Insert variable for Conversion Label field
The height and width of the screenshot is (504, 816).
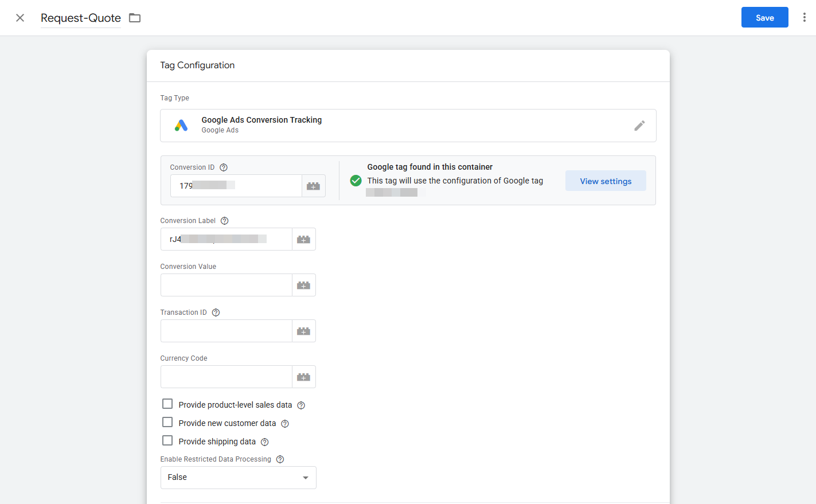coord(304,239)
